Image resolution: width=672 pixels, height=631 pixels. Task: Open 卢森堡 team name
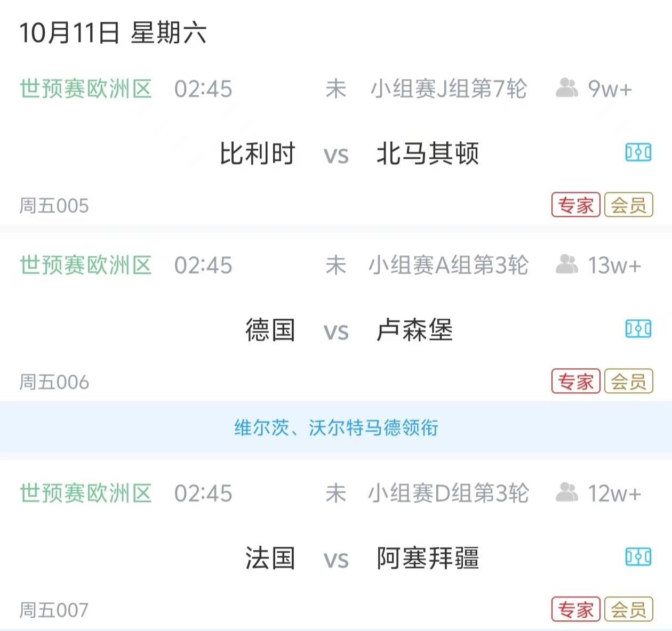(x=415, y=330)
